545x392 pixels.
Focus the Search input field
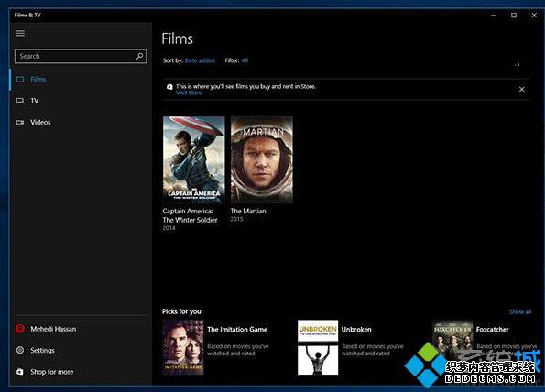[81, 56]
